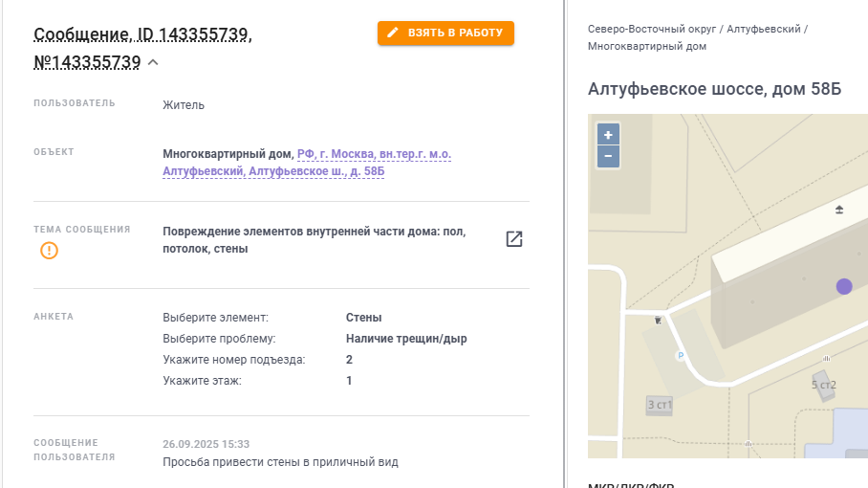Zoom out on map with minus button
Screen dimensions: 868x488
pos(608,156)
